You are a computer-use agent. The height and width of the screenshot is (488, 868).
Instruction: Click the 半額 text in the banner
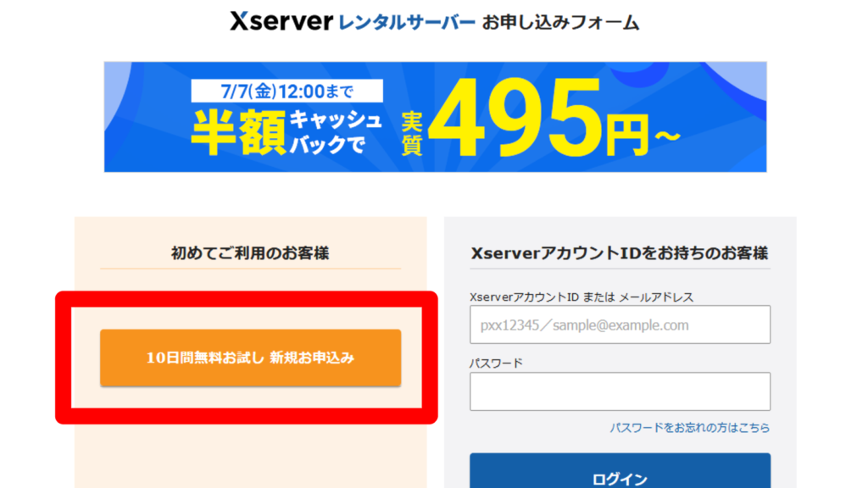(x=238, y=133)
